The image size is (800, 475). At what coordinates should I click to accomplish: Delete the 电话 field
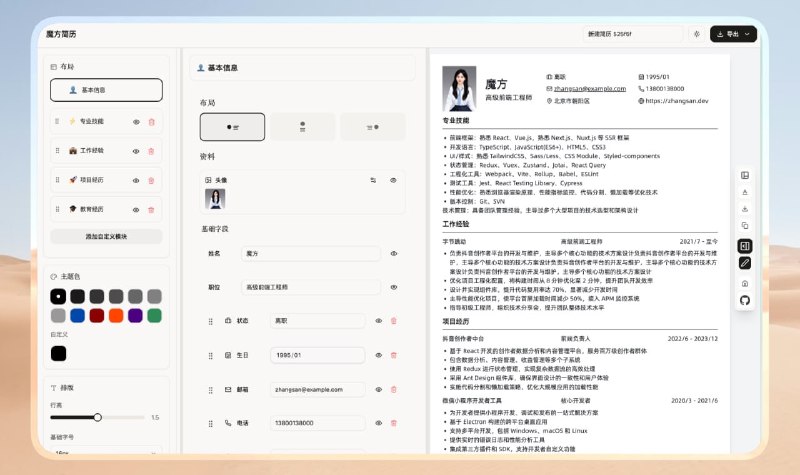point(393,423)
